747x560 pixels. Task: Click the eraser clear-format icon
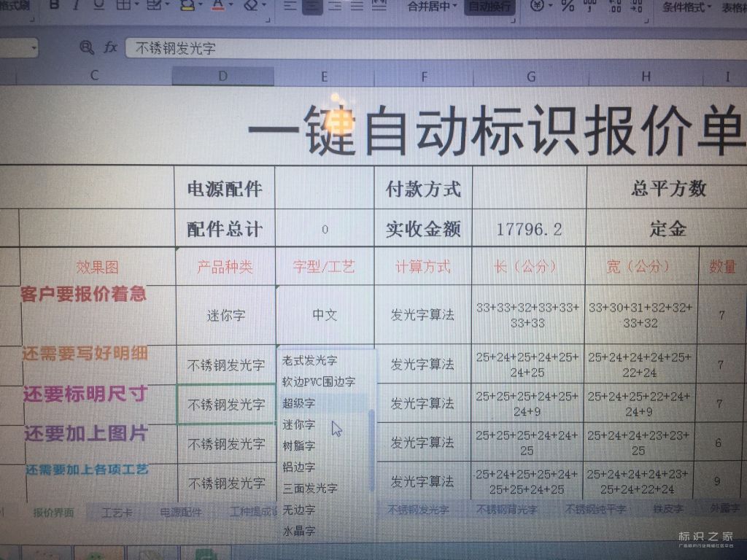[252, 5]
